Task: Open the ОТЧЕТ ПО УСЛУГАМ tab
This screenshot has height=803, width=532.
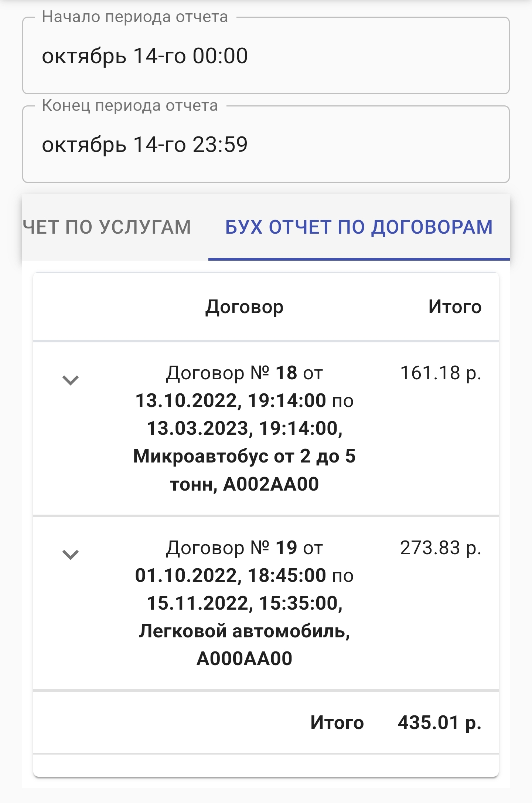Action: click(107, 227)
